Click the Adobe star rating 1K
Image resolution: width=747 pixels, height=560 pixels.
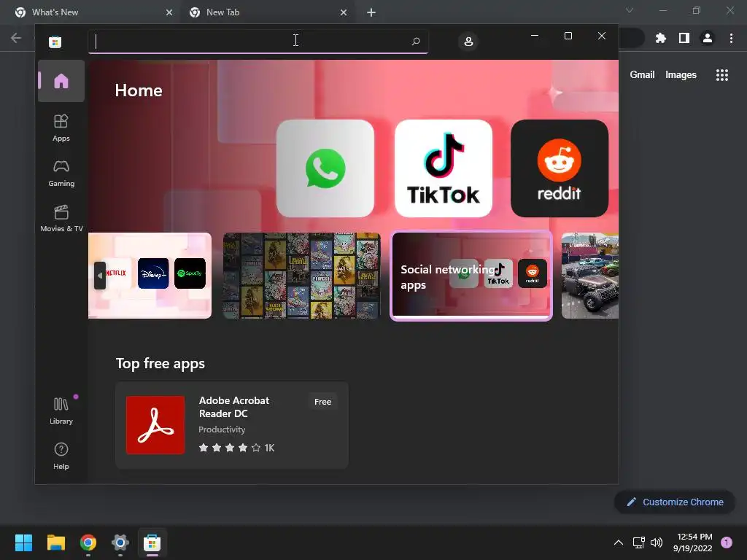click(x=236, y=448)
